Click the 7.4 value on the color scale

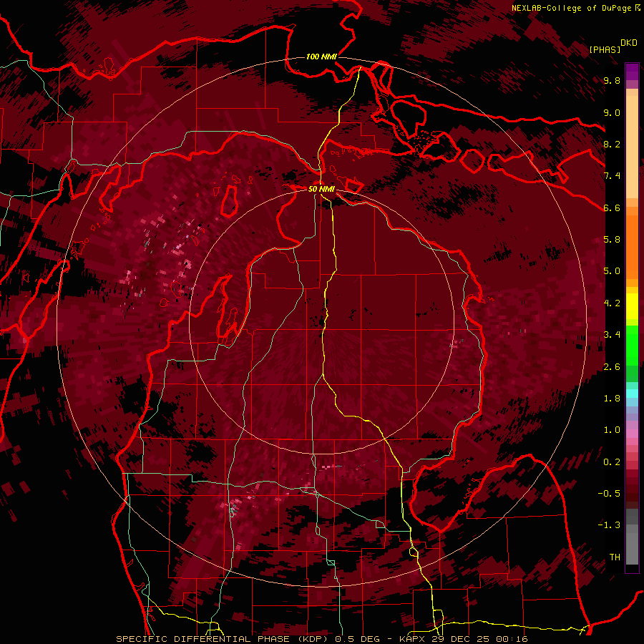pos(612,176)
